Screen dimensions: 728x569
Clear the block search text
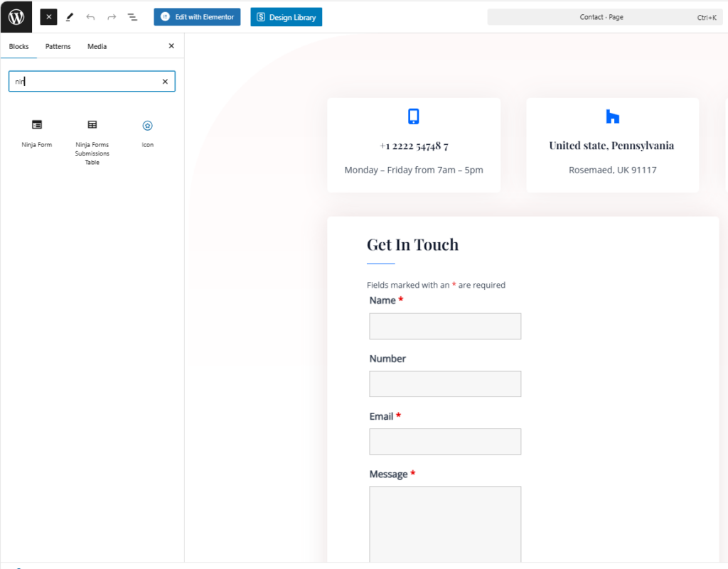pos(165,82)
